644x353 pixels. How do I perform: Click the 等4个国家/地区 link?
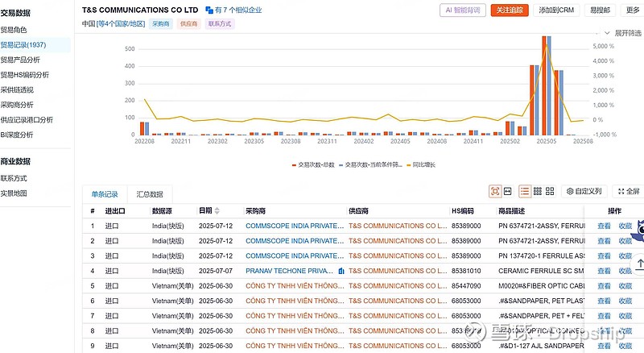coord(120,24)
